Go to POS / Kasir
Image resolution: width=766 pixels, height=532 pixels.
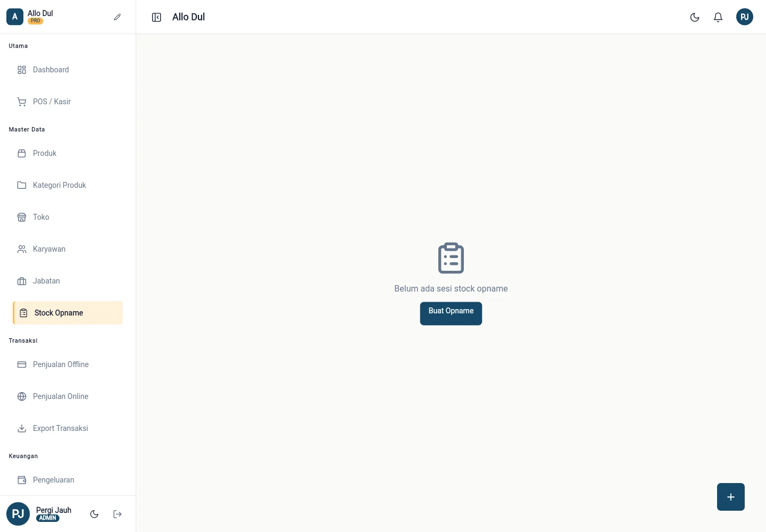(68, 102)
